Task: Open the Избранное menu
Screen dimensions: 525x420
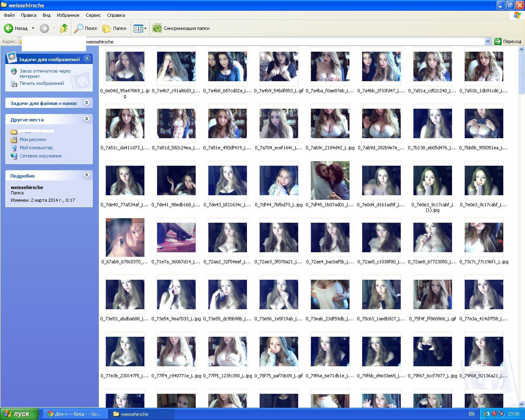Action: point(68,15)
